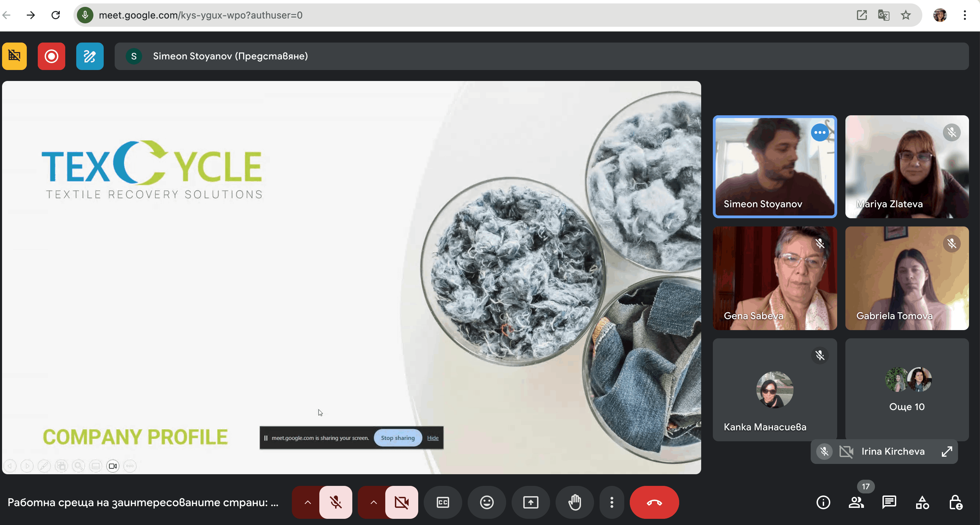Open more slide show options ellipsis
Screen dimensions: 980x525
(130, 466)
